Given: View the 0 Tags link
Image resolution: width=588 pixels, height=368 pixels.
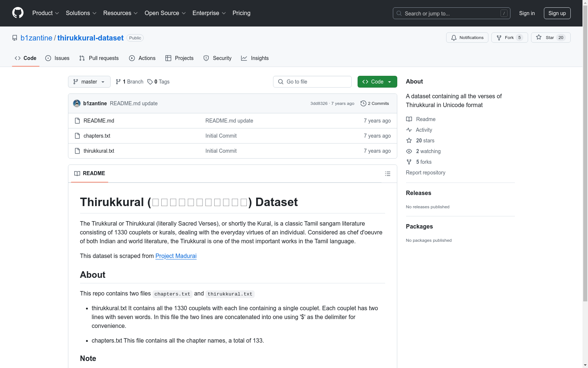Looking at the screenshot, I should click(x=158, y=82).
